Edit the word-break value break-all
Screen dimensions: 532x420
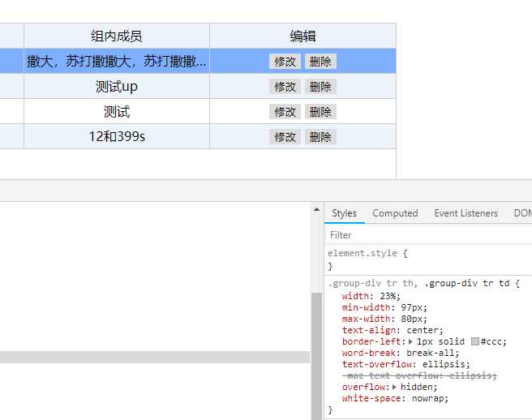click(x=431, y=353)
